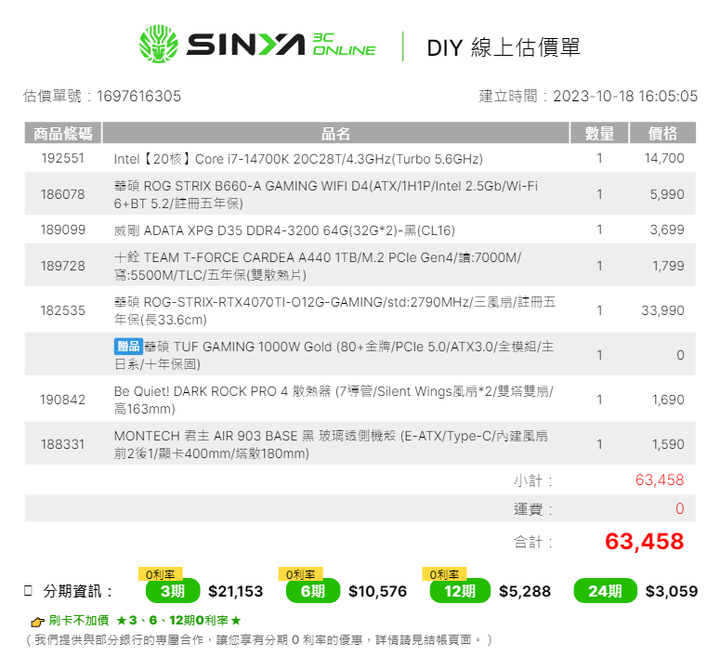Click the 數量 column header
Screen dimensions: 720x670
[x=599, y=133]
